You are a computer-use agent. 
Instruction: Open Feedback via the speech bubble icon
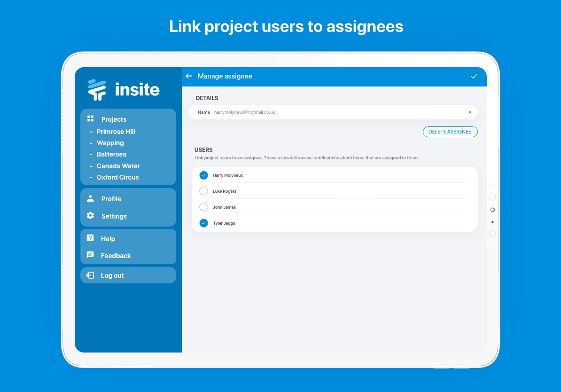coord(89,256)
